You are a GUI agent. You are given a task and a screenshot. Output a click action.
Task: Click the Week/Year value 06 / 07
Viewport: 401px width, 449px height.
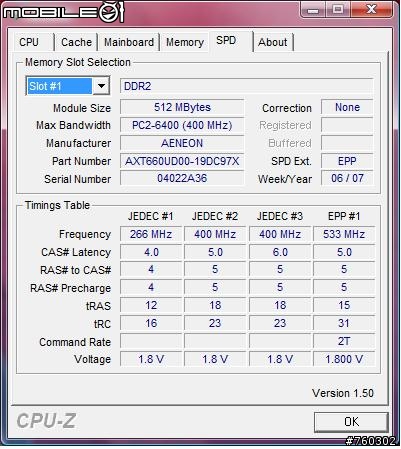click(347, 178)
